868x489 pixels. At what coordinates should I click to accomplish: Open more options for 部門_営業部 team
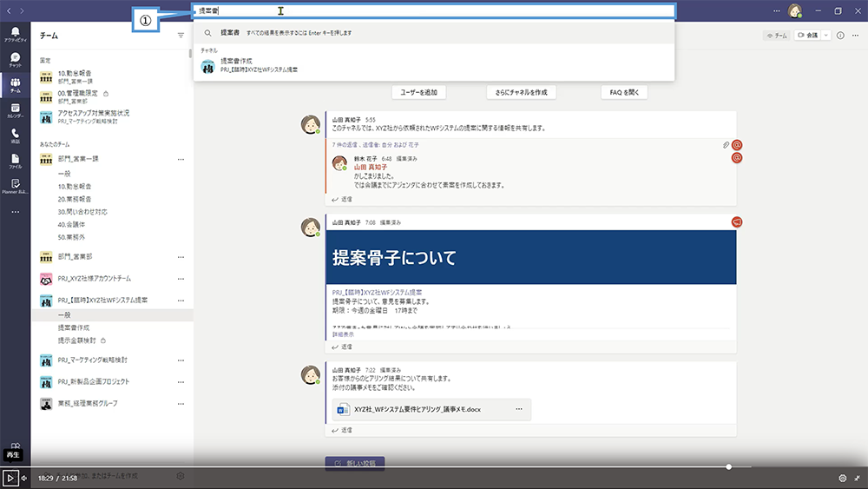(x=181, y=257)
